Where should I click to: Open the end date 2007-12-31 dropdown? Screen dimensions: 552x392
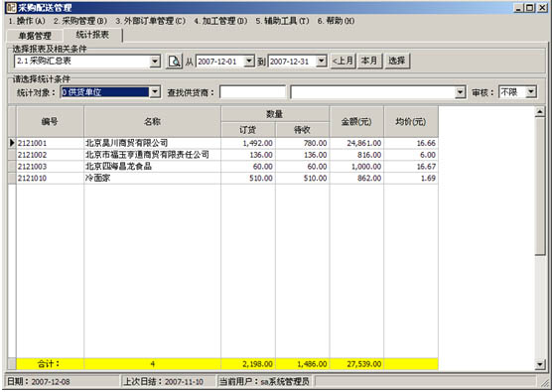click(321, 62)
